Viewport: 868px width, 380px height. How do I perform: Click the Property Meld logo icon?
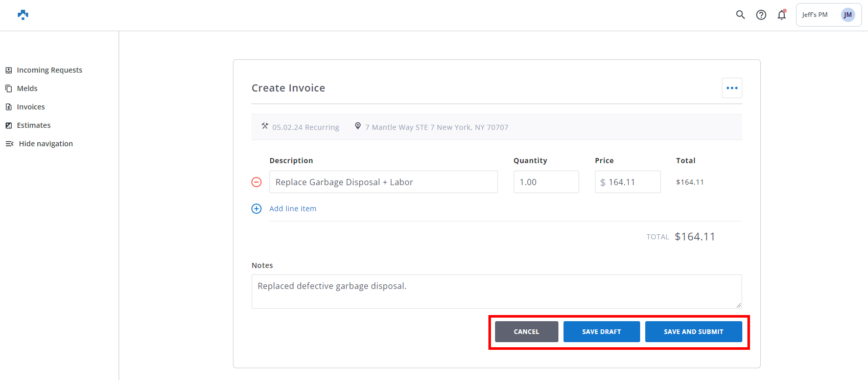23,15
